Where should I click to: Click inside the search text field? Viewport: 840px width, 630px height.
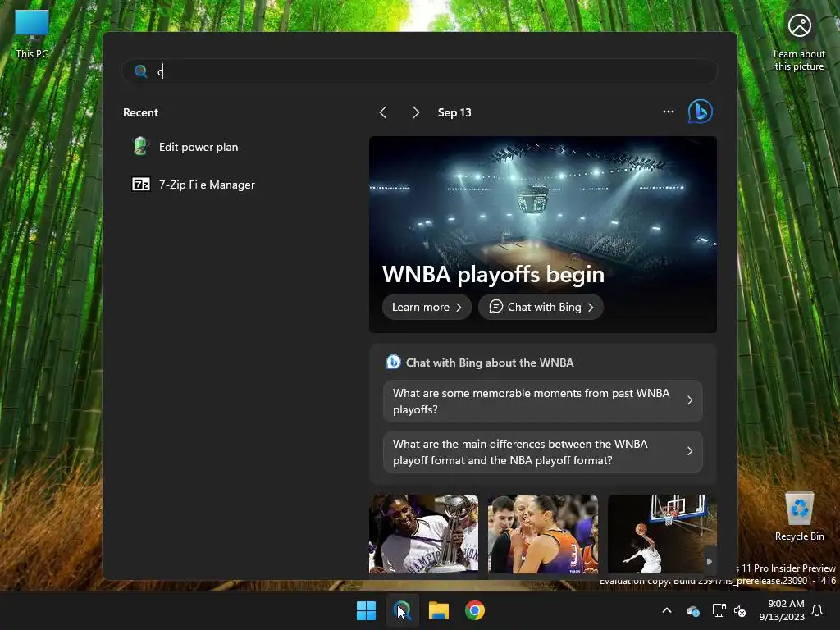coord(419,71)
